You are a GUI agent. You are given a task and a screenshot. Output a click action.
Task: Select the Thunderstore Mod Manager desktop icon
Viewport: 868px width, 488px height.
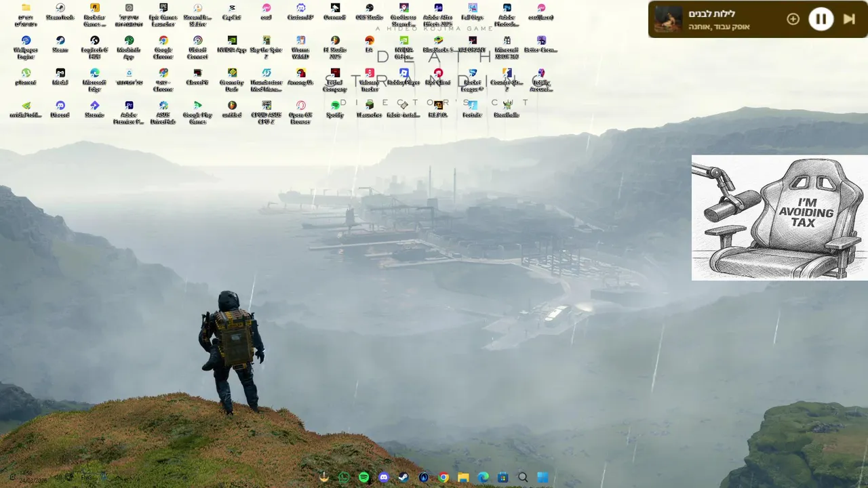pyautogui.click(x=267, y=80)
